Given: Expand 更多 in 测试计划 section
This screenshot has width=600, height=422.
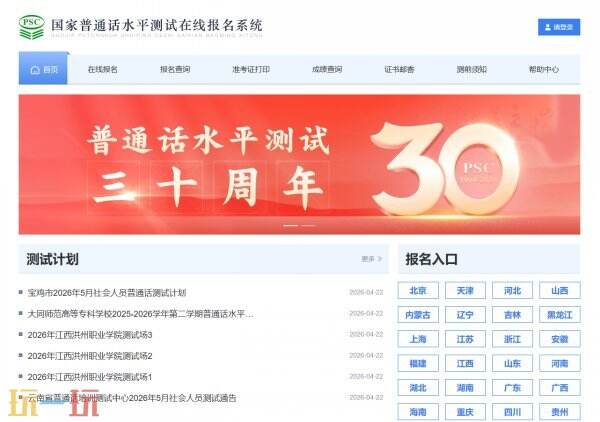Looking at the screenshot, I should (x=371, y=259).
